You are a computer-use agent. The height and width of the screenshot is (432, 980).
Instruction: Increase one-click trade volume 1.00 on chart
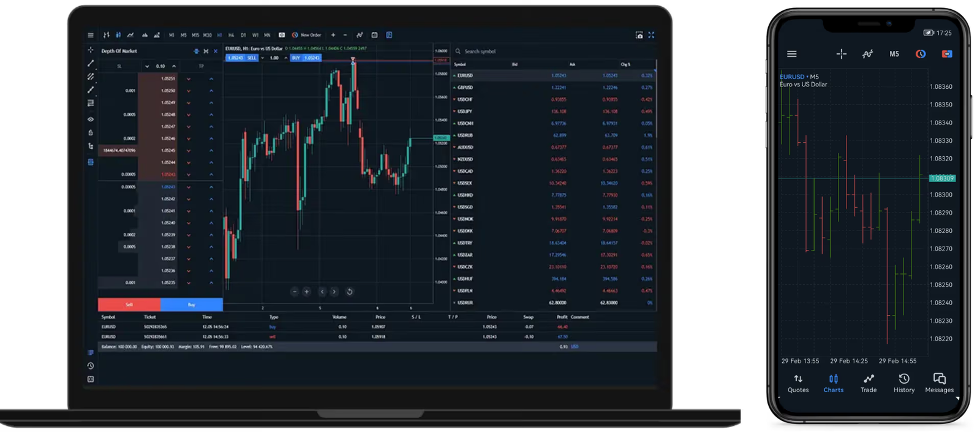coord(285,58)
